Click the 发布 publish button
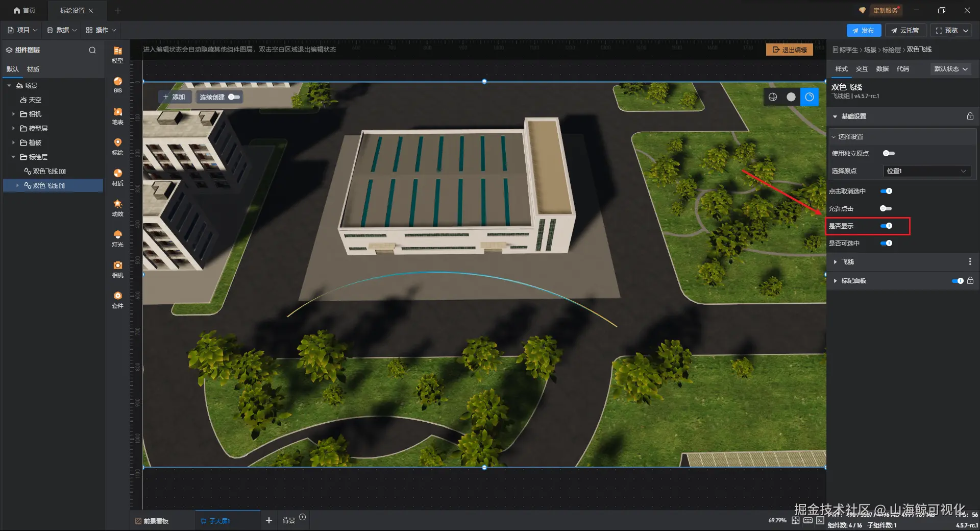Screen dimensions: 980x531 [x=864, y=31]
